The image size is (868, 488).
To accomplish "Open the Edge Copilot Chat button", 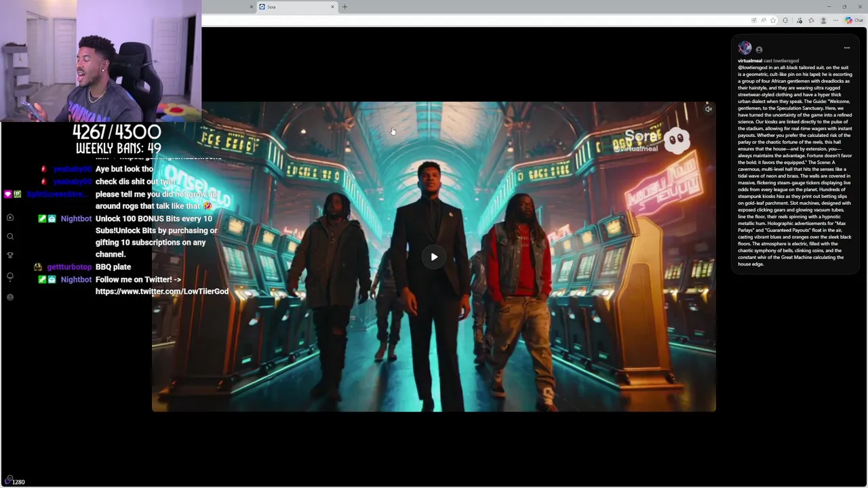I will click(854, 20).
